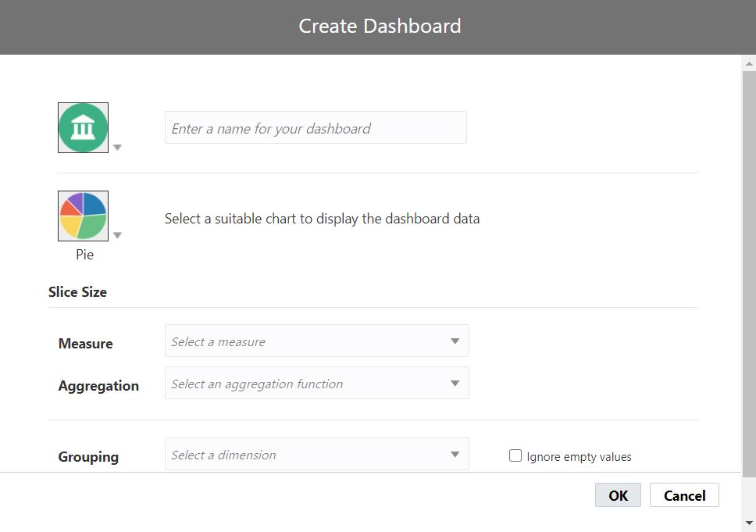Open the dashboard icon picker arrow
756x532 pixels.
click(117, 147)
